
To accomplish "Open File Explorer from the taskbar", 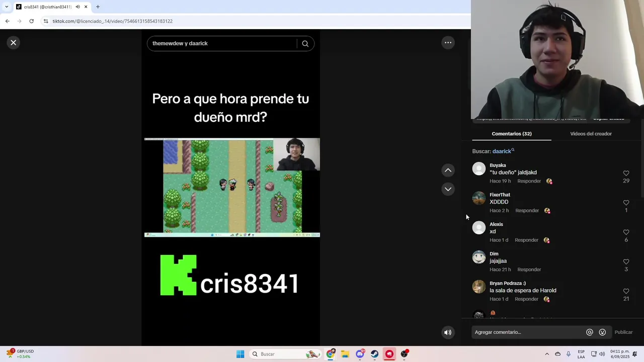I will [345, 354].
